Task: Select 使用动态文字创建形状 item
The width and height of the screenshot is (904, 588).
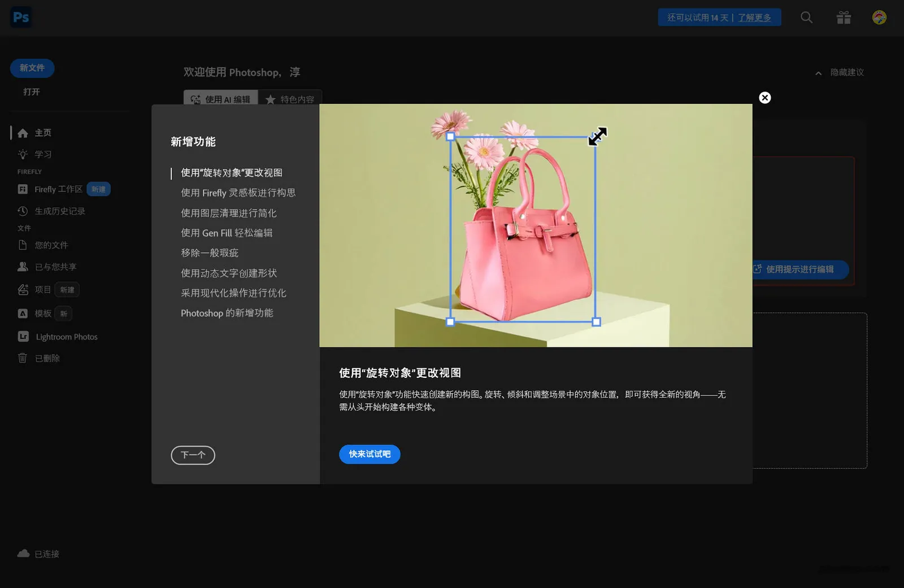Action: coord(229,273)
